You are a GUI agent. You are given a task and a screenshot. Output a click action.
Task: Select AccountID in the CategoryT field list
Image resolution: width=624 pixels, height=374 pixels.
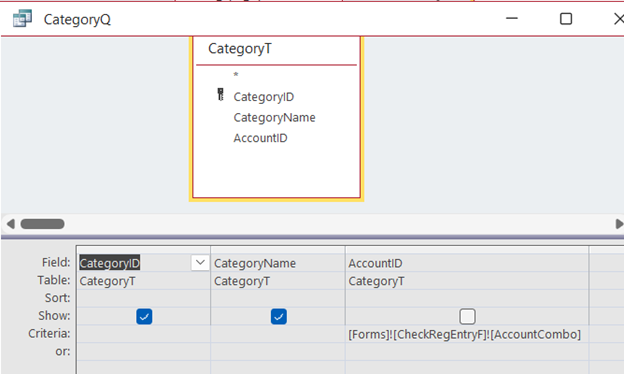(x=260, y=138)
